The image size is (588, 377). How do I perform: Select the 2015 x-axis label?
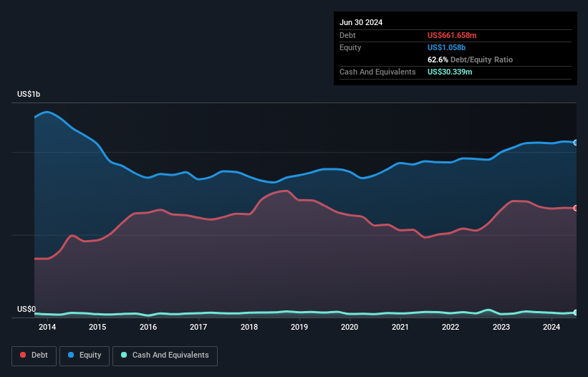pos(97,327)
